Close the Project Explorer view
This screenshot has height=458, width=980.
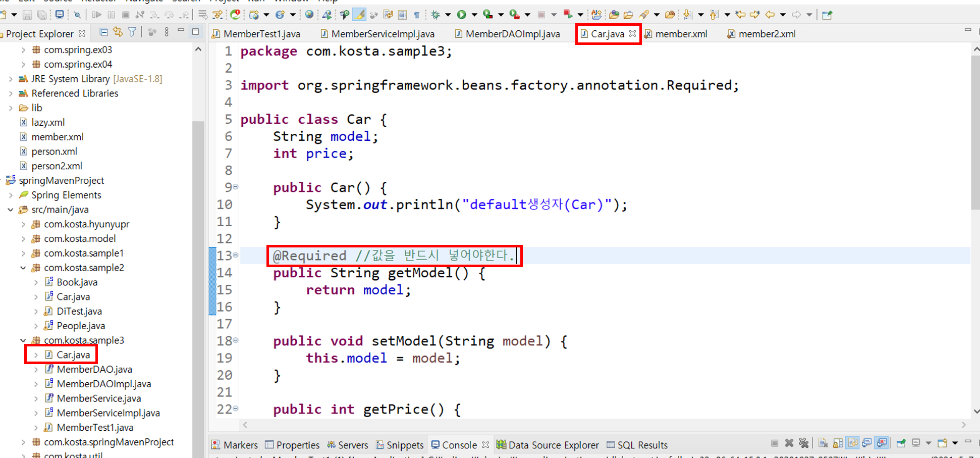coord(82,34)
